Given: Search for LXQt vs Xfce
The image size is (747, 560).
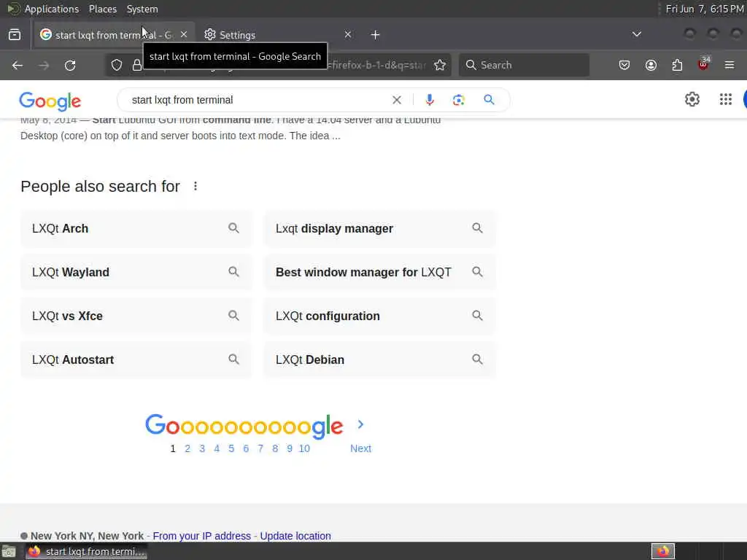Looking at the screenshot, I should (136, 316).
